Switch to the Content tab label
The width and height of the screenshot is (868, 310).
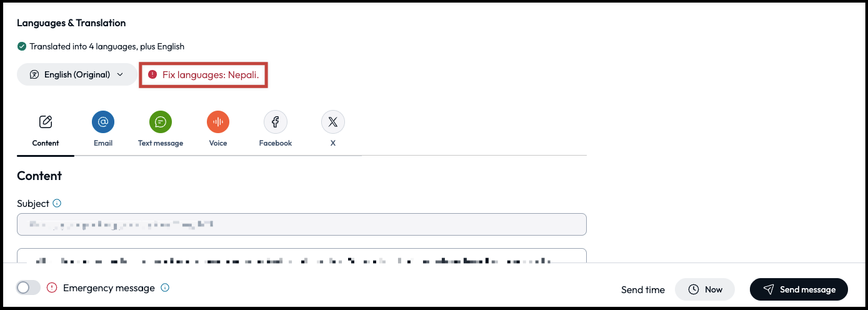46,143
